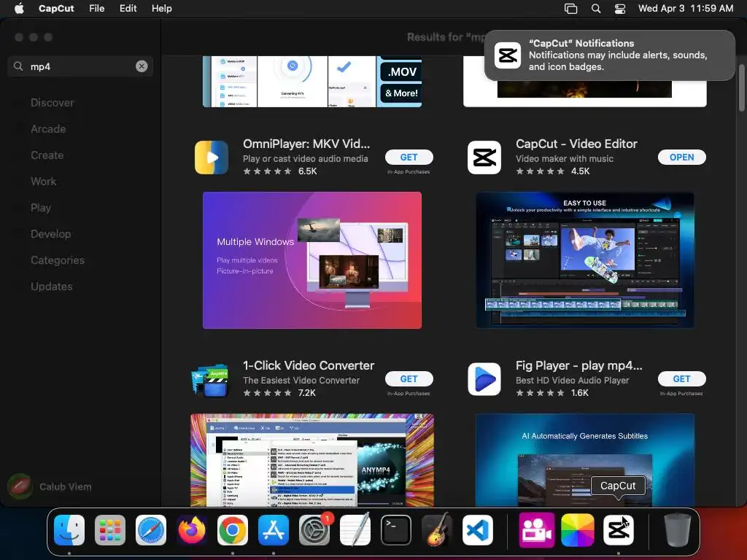Open CapCut from the Dock
This screenshot has width=747, height=560.
(x=619, y=530)
